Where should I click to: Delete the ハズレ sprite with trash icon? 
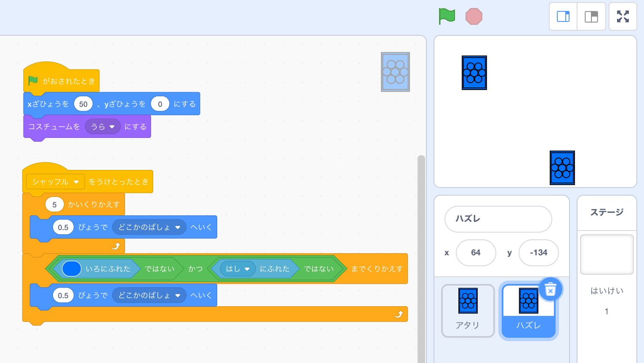tap(551, 289)
